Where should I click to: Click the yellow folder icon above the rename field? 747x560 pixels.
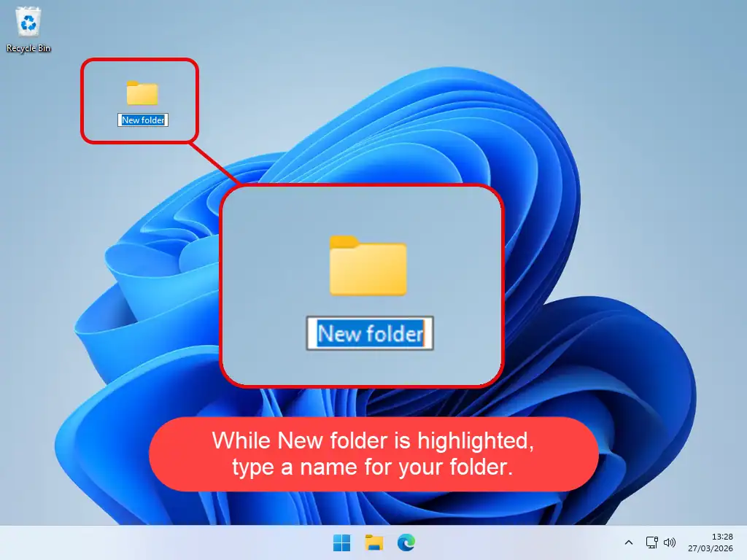click(368, 266)
